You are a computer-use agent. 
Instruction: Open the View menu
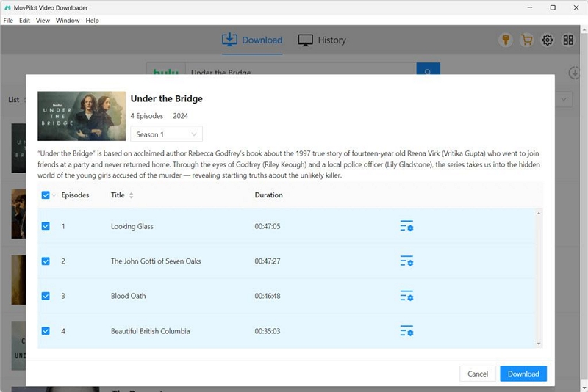43,21
